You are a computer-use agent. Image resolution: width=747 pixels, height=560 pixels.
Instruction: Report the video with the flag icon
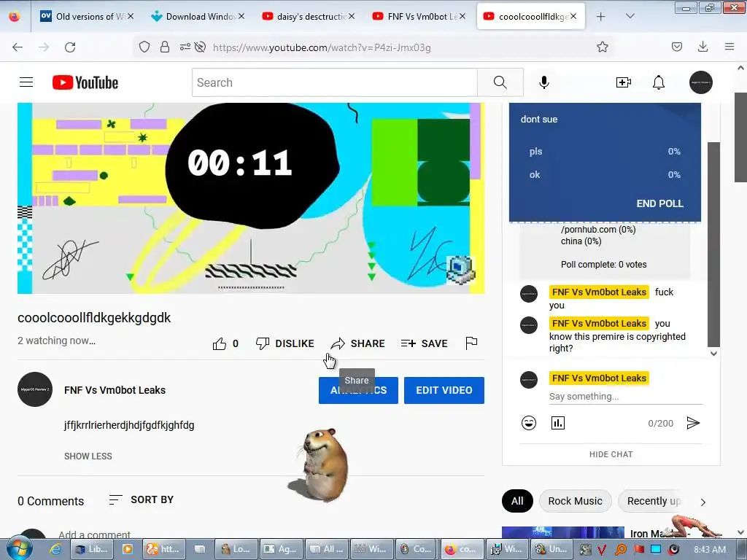click(x=471, y=343)
